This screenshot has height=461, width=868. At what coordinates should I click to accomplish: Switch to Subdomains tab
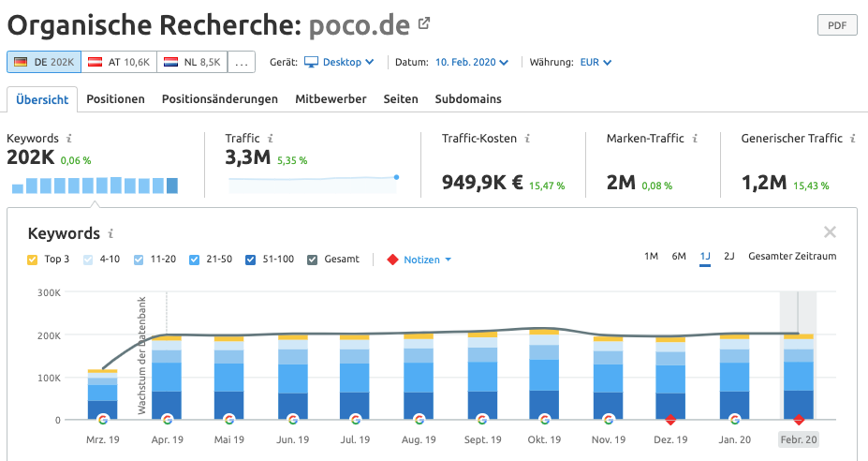pyautogui.click(x=468, y=99)
